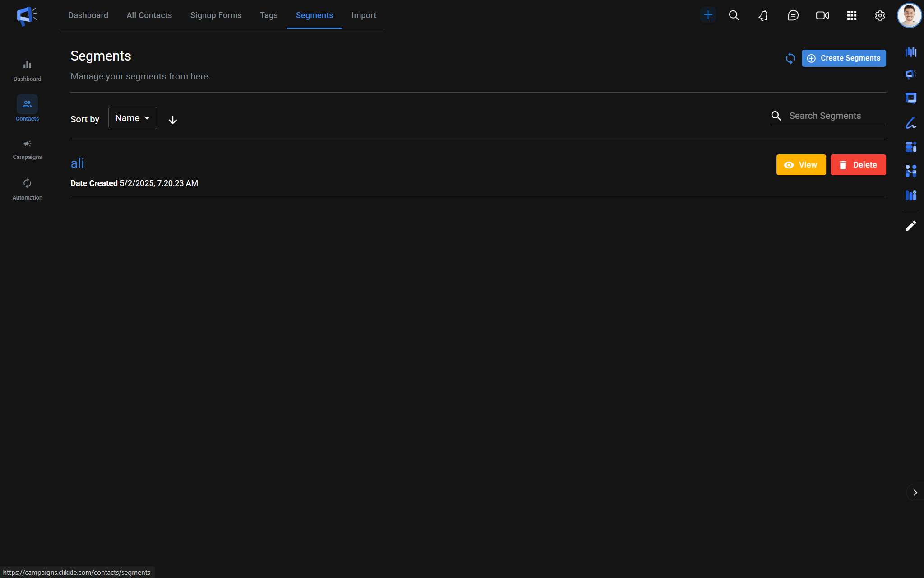Screen dimensions: 924x578
Task: Open settings gear icon
Action: (879, 15)
